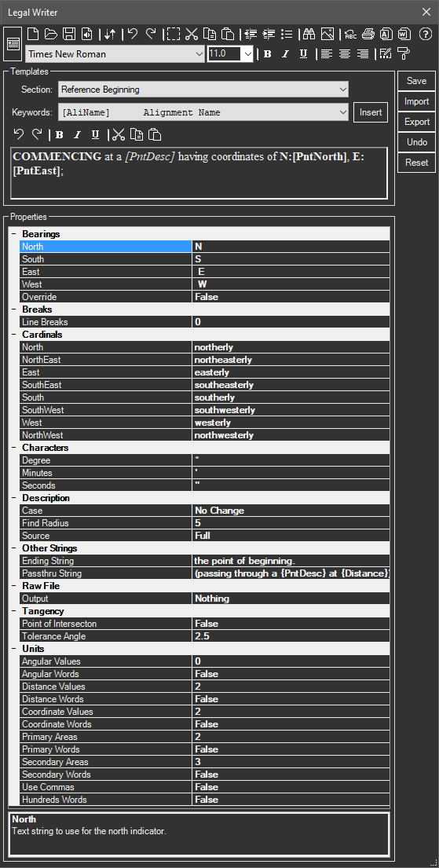Click the bullet list icon
The image size is (439, 868).
(x=287, y=35)
